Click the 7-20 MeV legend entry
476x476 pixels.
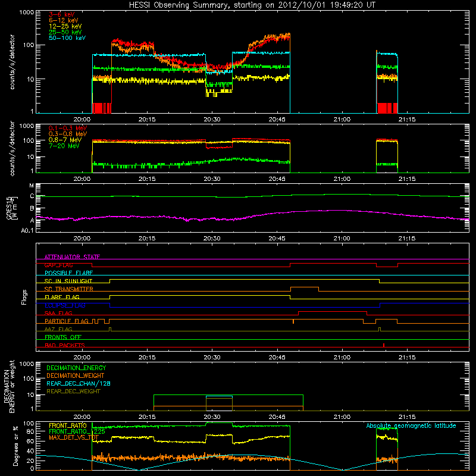coord(64,146)
